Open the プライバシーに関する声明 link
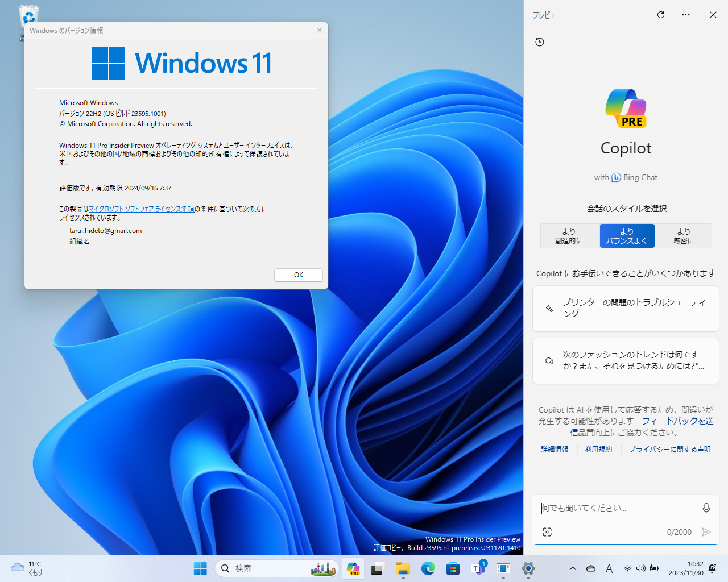 pos(669,448)
